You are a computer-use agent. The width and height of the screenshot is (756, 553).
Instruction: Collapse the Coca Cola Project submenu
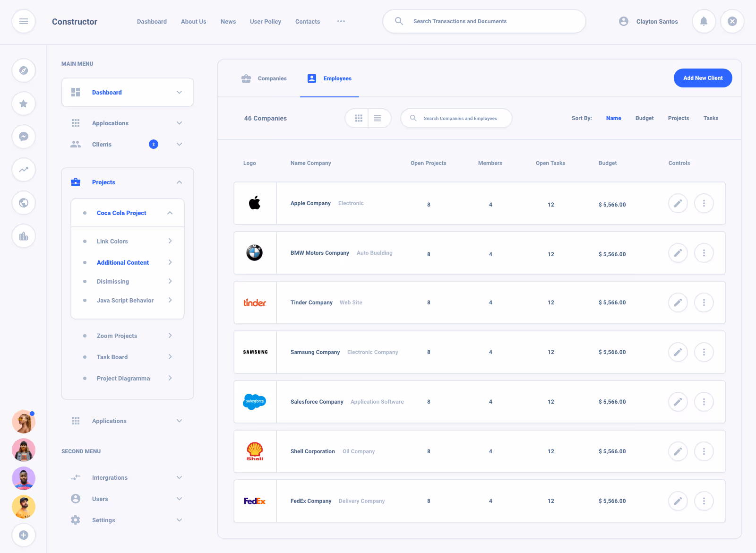[170, 213]
